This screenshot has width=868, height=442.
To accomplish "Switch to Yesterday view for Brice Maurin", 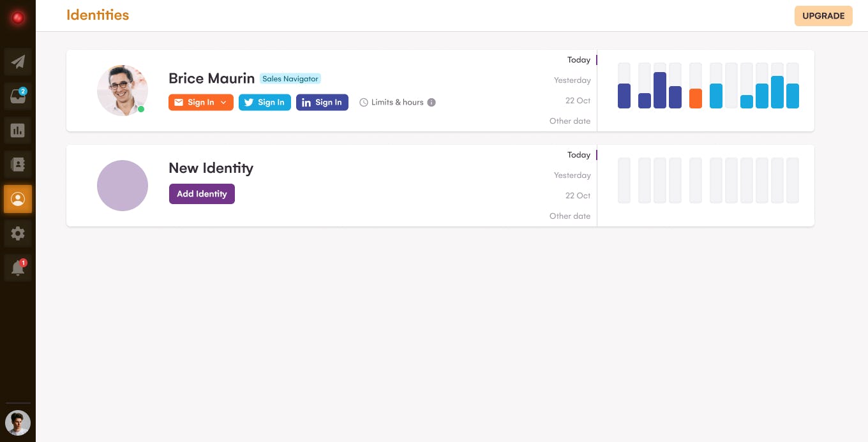I will click(x=572, y=80).
